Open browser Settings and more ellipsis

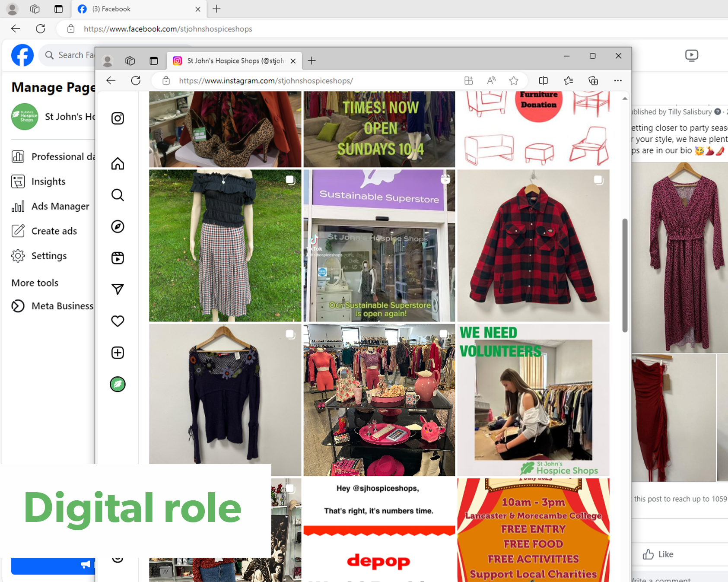618,80
